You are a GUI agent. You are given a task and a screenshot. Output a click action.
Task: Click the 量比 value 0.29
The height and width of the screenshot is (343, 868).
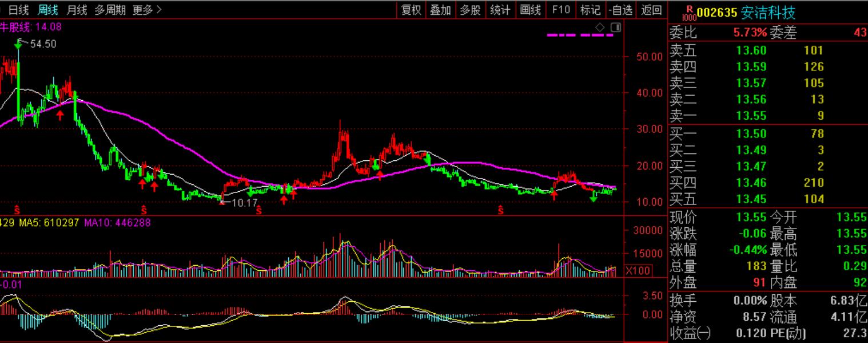(x=854, y=266)
